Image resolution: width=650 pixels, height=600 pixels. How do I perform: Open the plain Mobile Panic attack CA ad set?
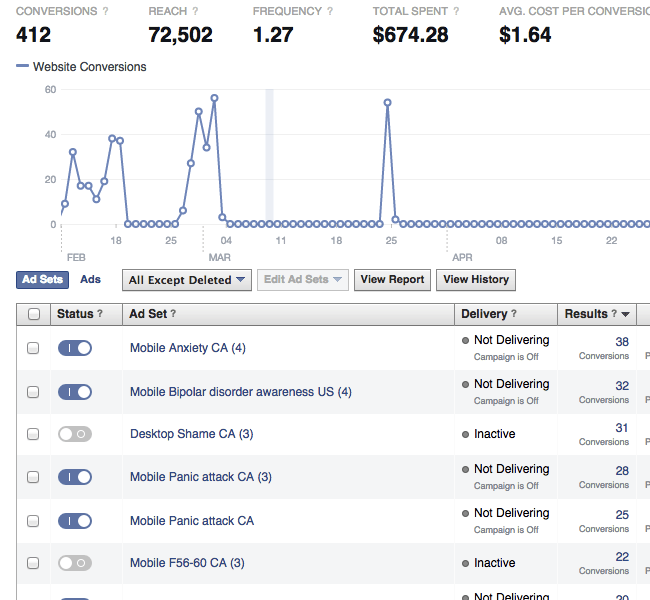(192, 521)
